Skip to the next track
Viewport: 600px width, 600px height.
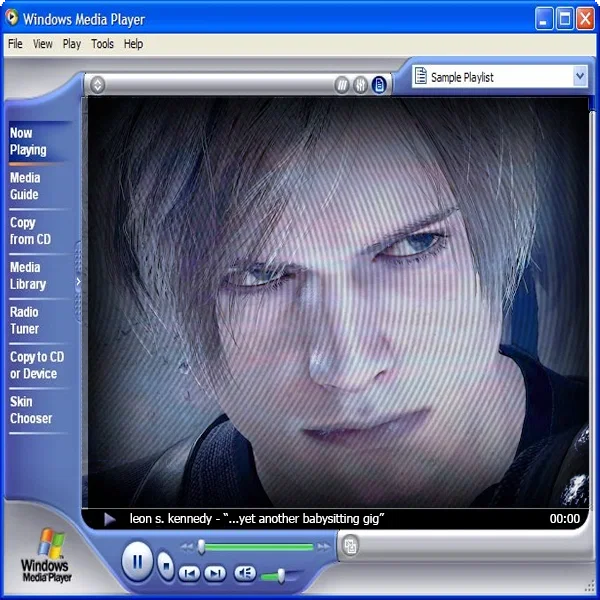[215, 573]
